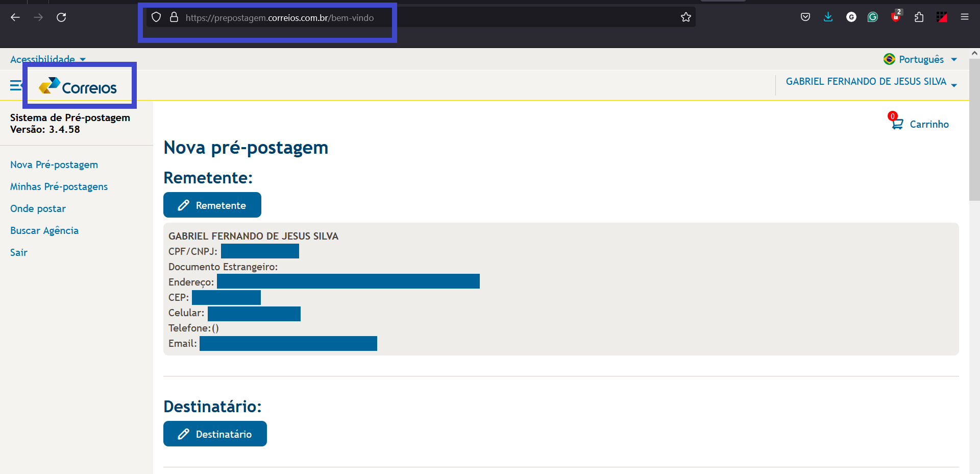
Task: Click the site security padlock icon
Action: 174,17
